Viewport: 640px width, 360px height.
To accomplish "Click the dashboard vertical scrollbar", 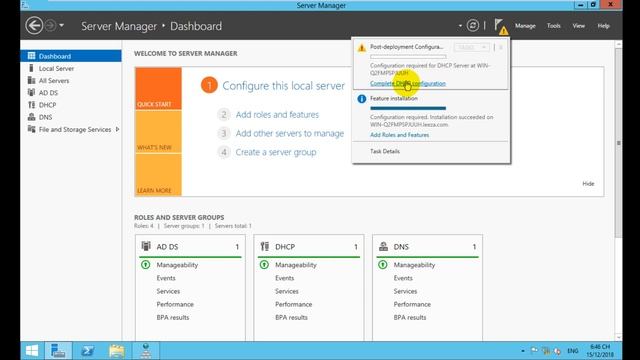I will point(619,143).
